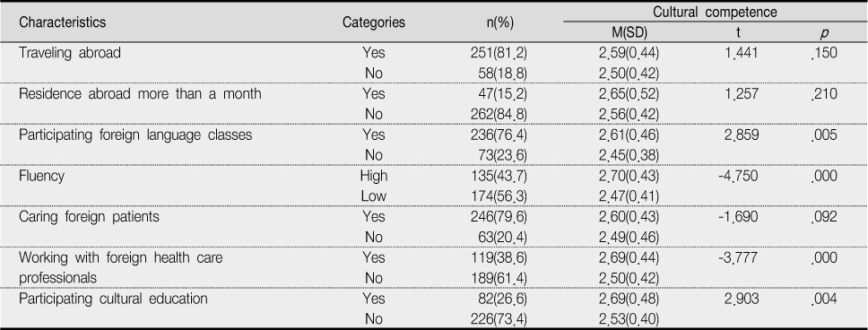Select the Low fluency category cell
The height and width of the screenshot is (330, 868).
[374, 196]
